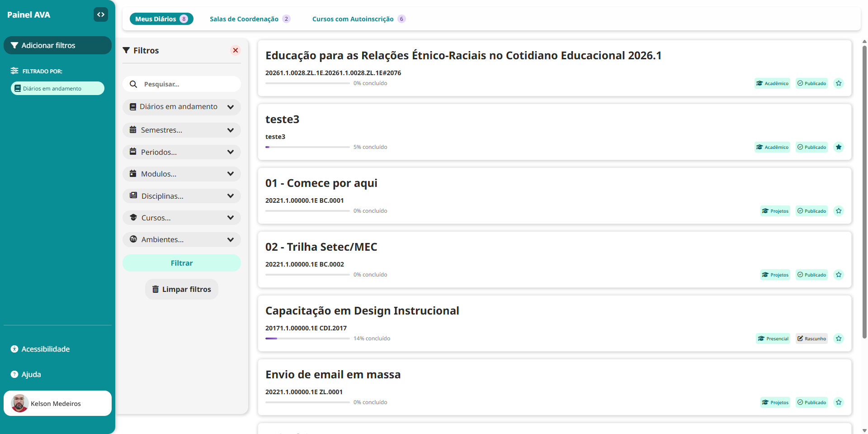Viewport: 868px width, 434px height.
Task: Open the Modulos filter dropdown
Action: tap(182, 174)
